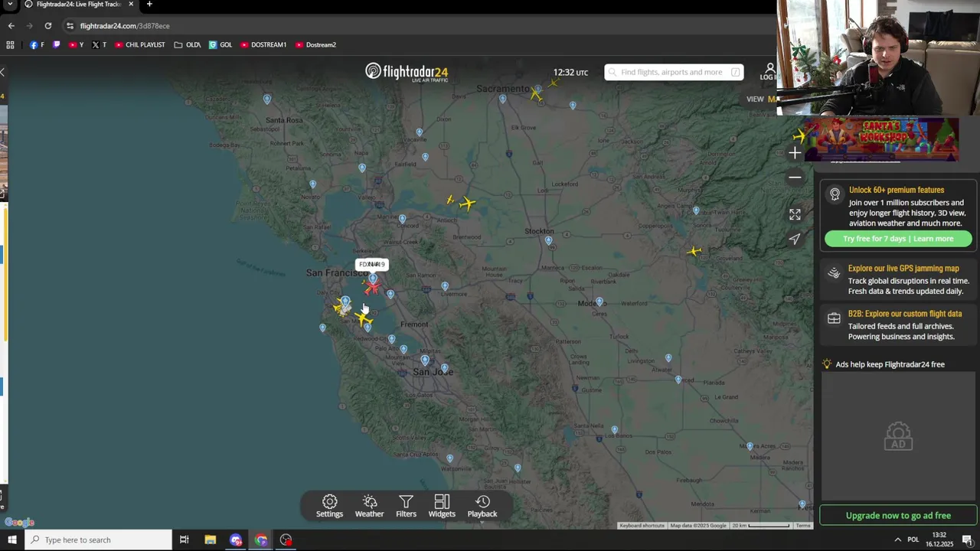Click the San Jose airport pin
The height and width of the screenshot is (551, 980).
425,360
